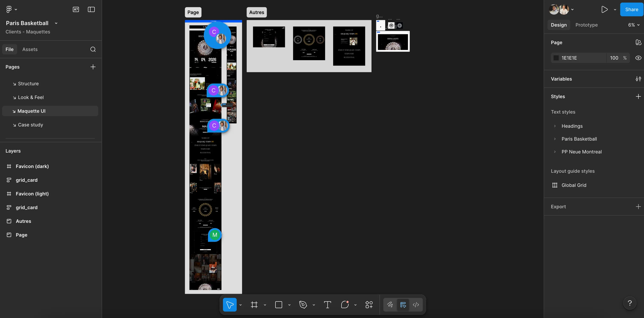This screenshot has height=318, width=644.
Task: Open the Assets tab
Action: pyautogui.click(x=30, y=49)
